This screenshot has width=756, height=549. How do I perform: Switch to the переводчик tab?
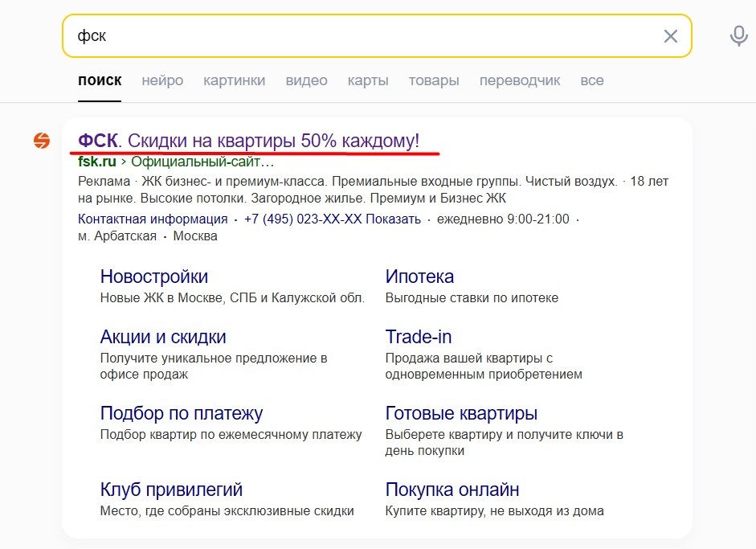tap(520, 80)
